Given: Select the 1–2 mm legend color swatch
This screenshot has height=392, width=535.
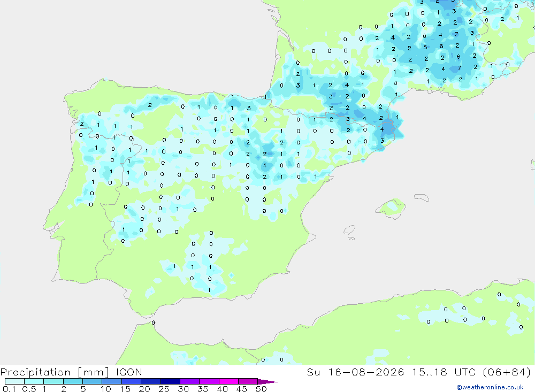Looking at the screenshot, I should (x=53, y=381).
